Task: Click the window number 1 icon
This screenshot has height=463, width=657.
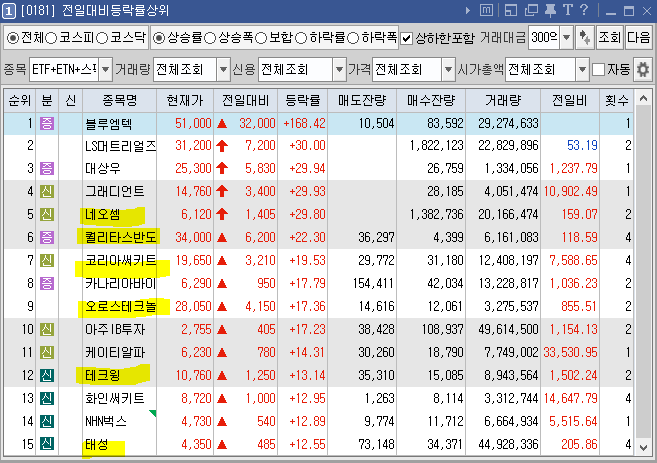Action: 9,10
